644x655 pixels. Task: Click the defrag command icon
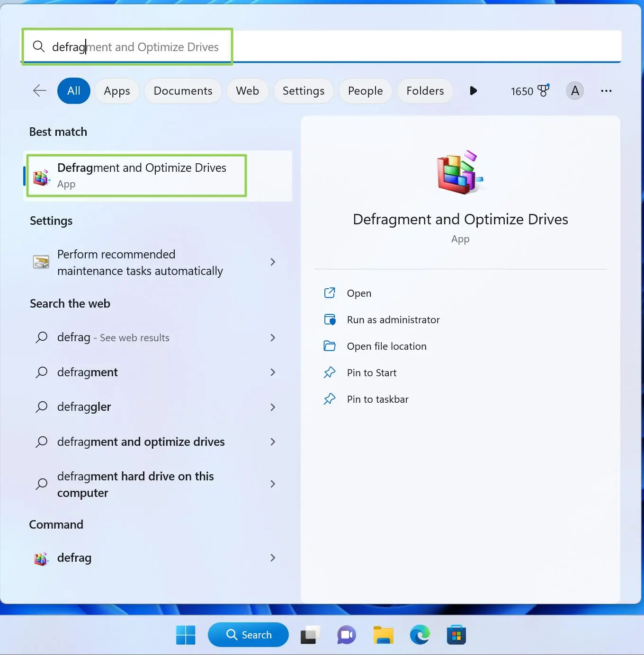coord(41,558)
